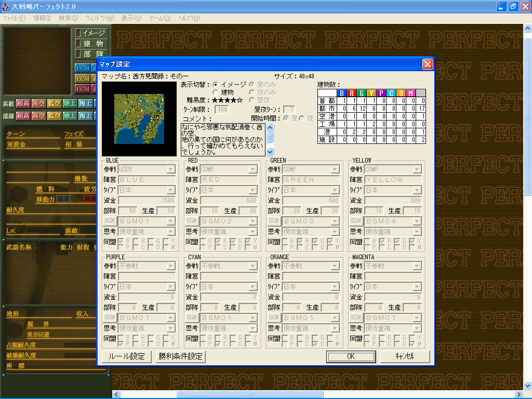Click the blue ECM icon button
Screen dimensions: 532x399
click(83, 68)
